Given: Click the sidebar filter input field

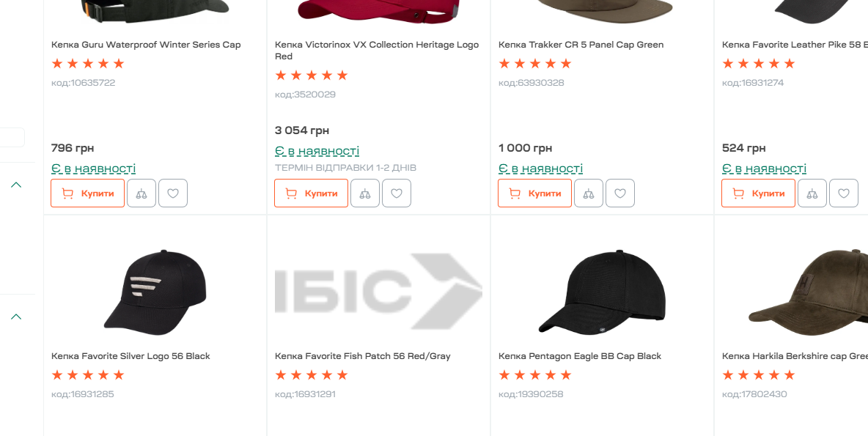Looking at the screenshot, I should (12, 138).
